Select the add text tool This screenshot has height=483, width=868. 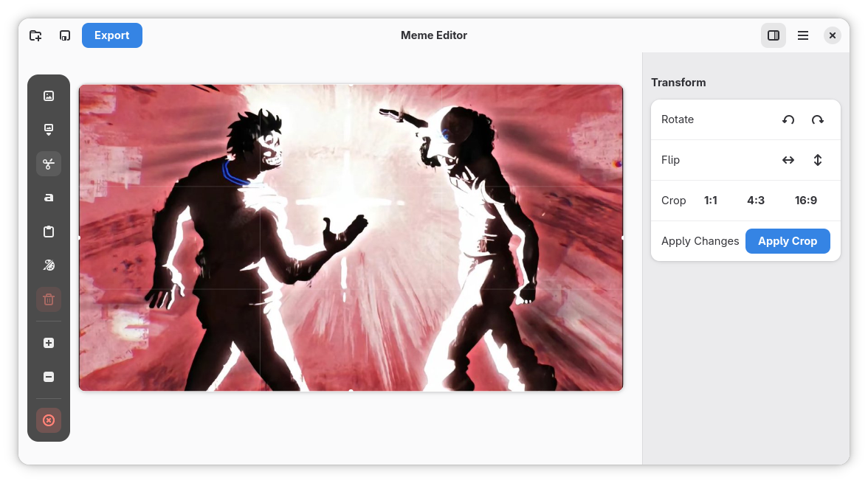[49, 198]
